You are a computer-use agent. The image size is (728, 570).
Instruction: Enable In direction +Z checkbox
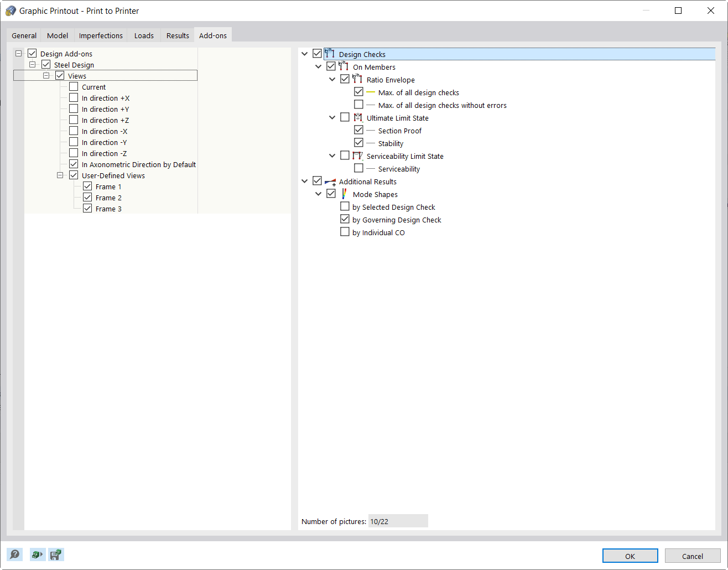pyautogui.click(x=74, y=120)
